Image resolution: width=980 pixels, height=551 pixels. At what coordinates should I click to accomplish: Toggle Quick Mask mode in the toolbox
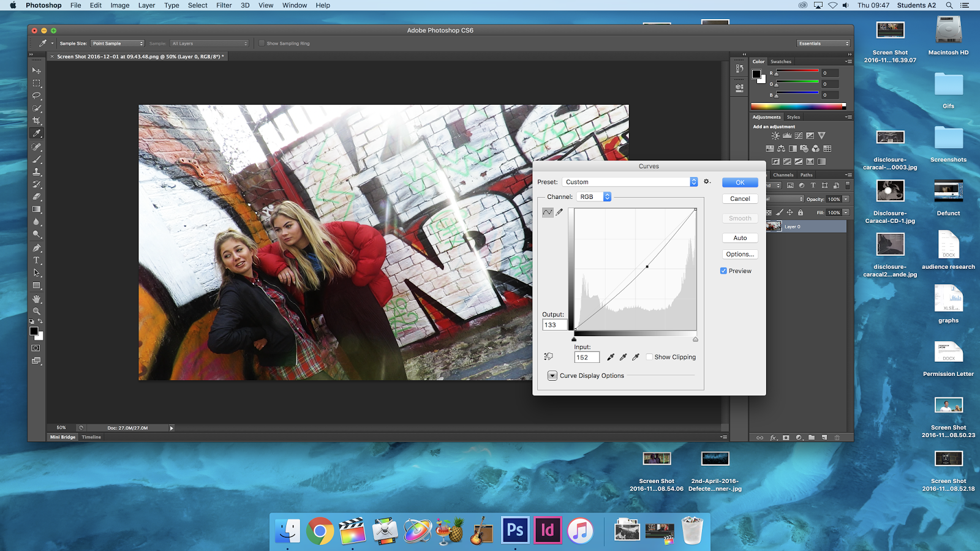36,348
